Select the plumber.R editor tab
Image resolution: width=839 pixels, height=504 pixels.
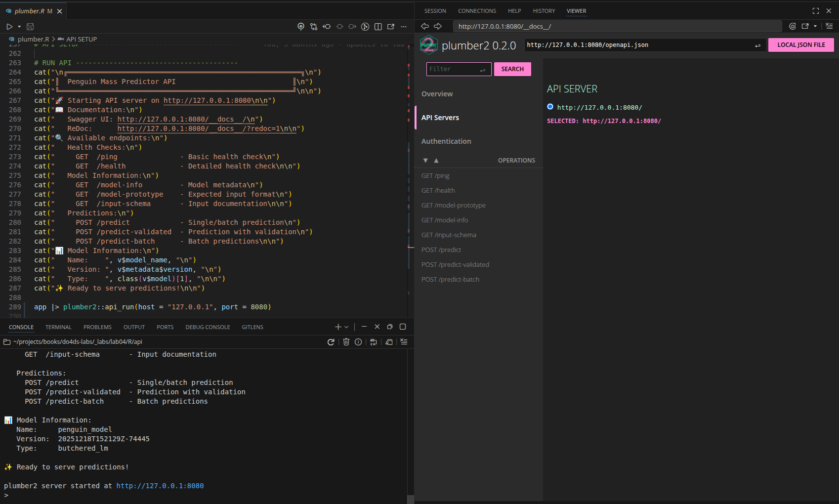point(34,11)
